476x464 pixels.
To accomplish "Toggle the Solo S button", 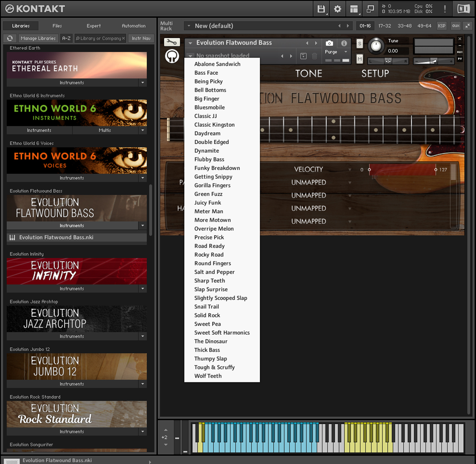I will point(359,44).
